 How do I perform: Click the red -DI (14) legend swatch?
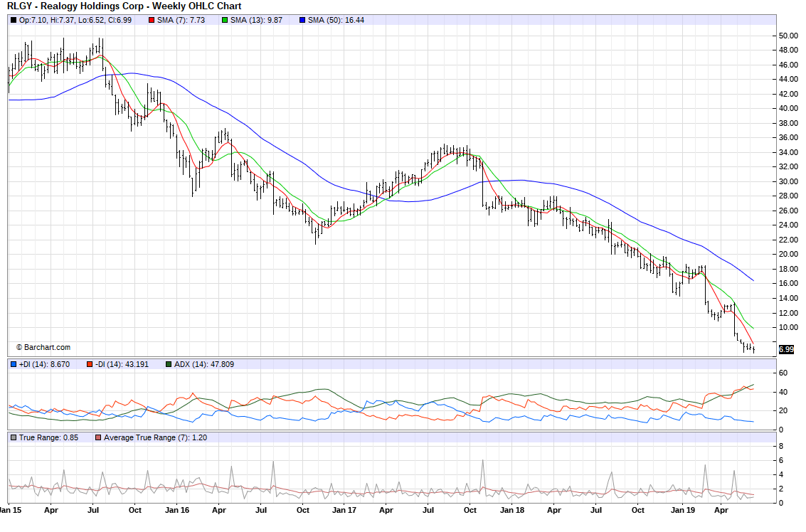[x=90, y=364]
